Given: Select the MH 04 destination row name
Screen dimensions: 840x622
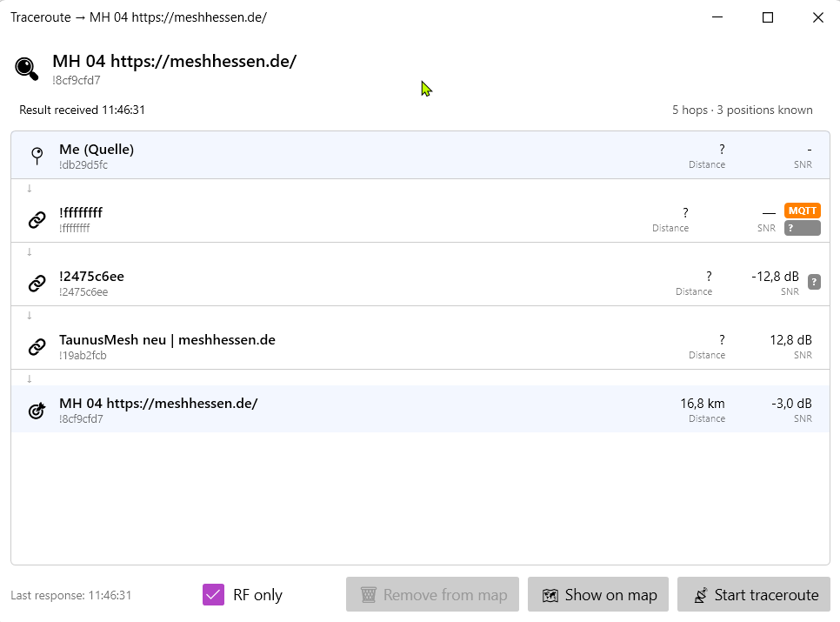Looking at the screenshot, I should pos(158,404).
